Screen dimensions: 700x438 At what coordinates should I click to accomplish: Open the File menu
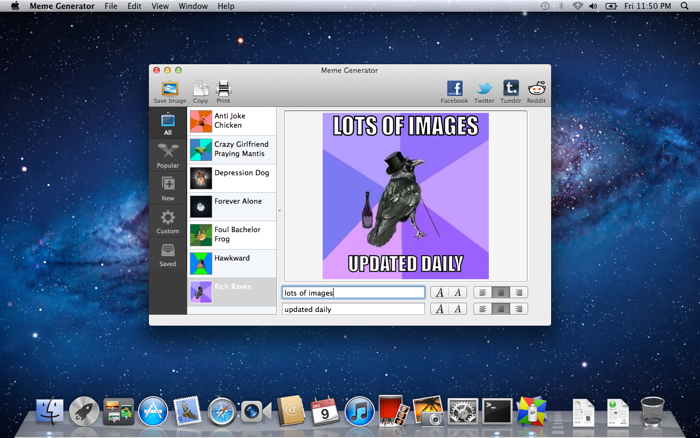[x=111, y=6]
